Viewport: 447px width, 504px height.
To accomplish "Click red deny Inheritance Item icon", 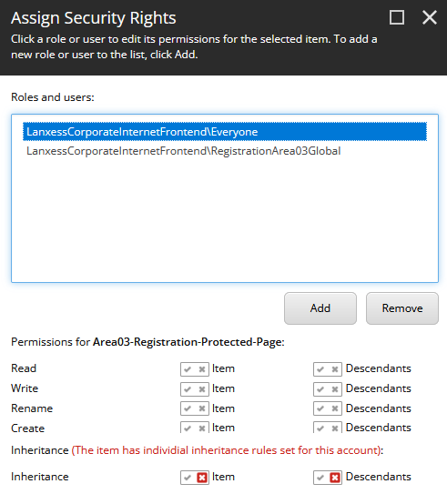I will coord(201,478).
